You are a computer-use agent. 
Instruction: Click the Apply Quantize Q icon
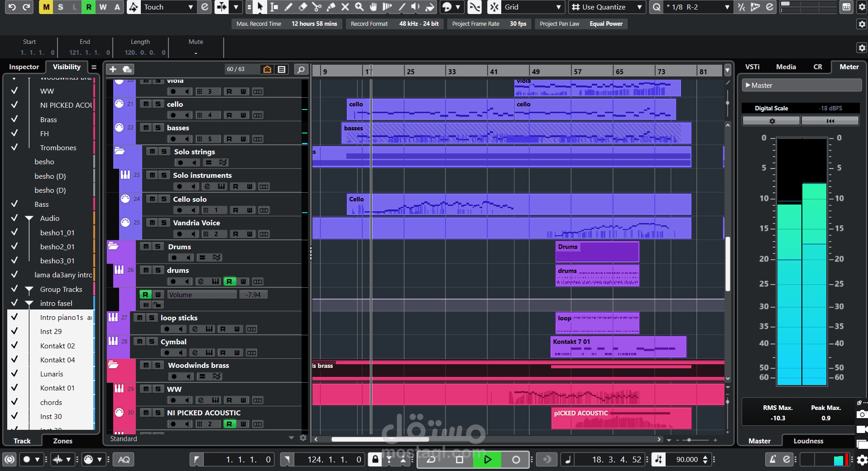coord(657,7)
